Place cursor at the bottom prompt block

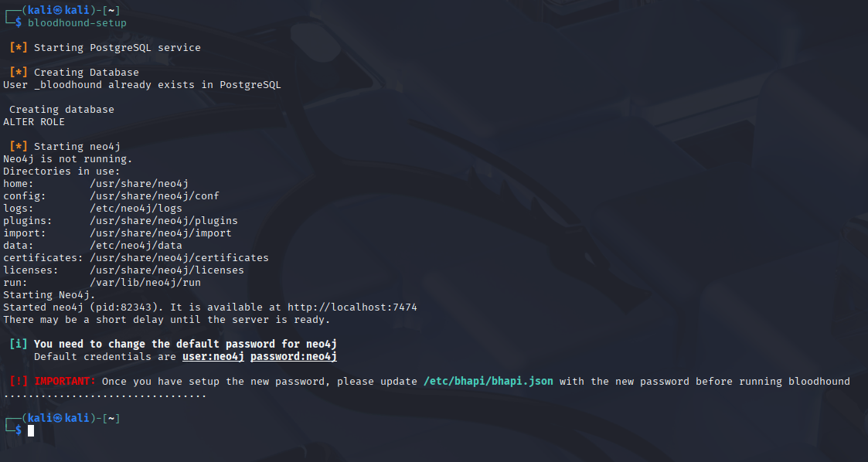pos(31,430)
